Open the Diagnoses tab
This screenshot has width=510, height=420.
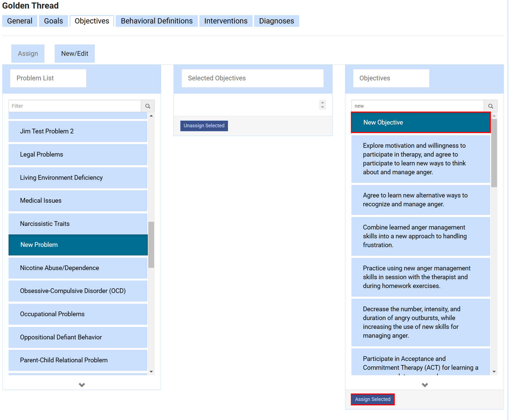coord(276,21)
